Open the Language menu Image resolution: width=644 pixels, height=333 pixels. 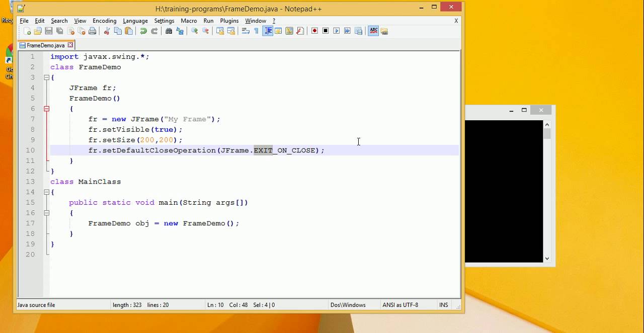135,21
